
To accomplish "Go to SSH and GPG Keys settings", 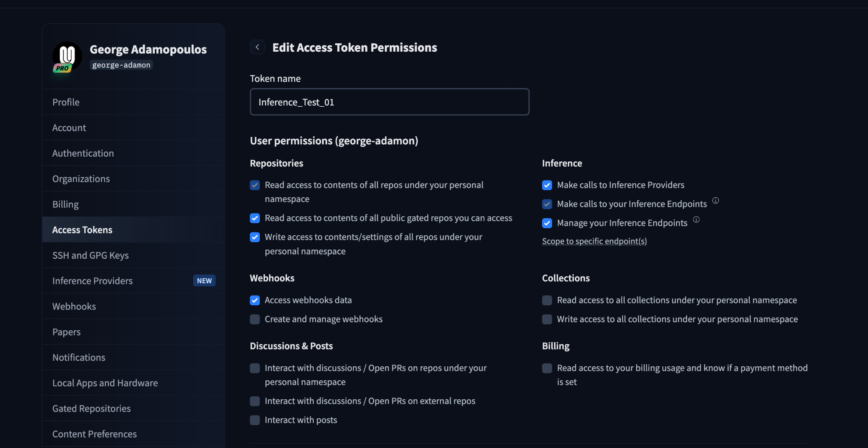I will coord(90,255).
